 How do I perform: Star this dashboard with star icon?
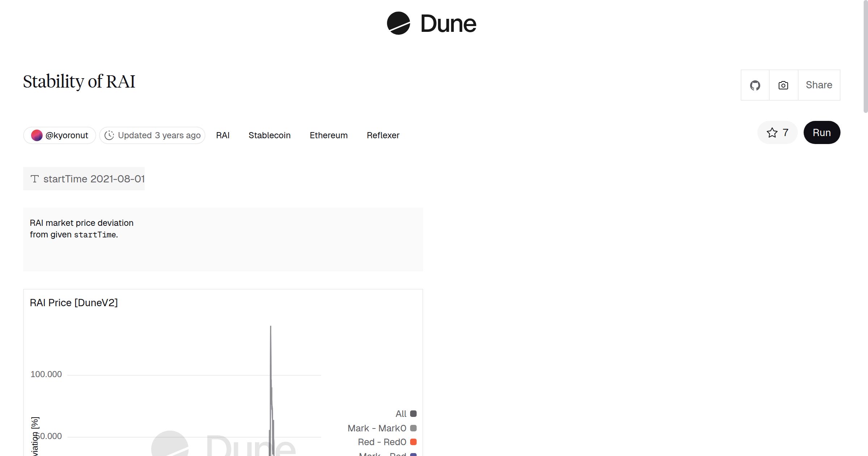pos(772,133)
